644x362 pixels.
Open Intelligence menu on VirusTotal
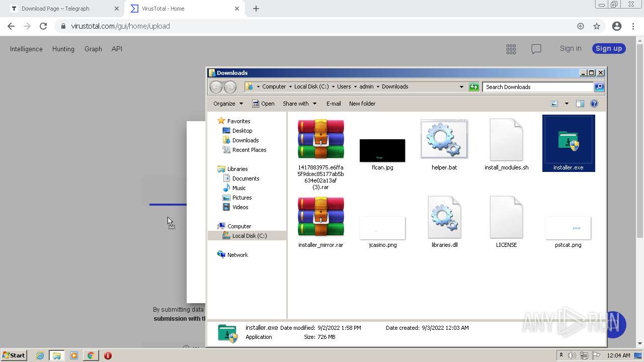26,49
